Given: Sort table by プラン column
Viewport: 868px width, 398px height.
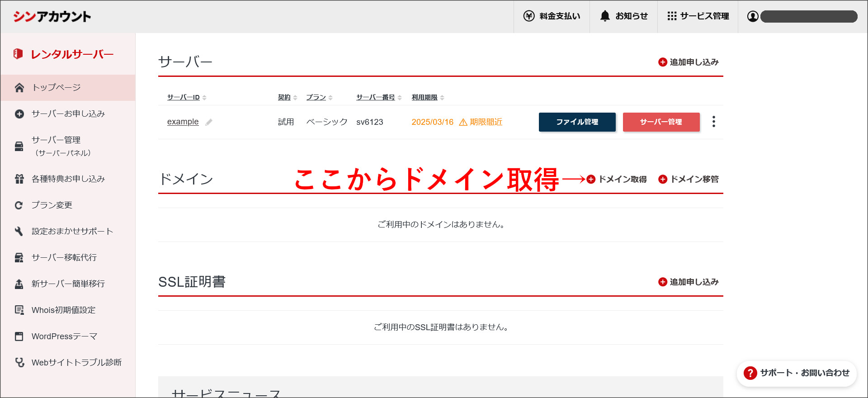Looking at the screenshot, I should point(319,97).
